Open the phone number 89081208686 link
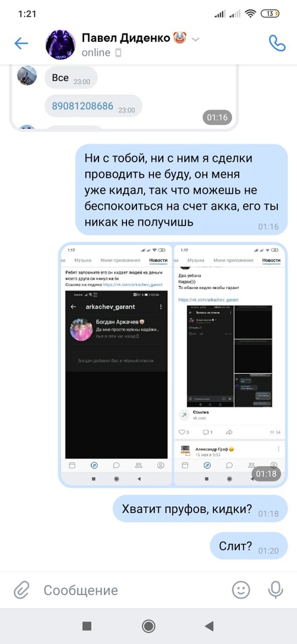 [82, 106]
